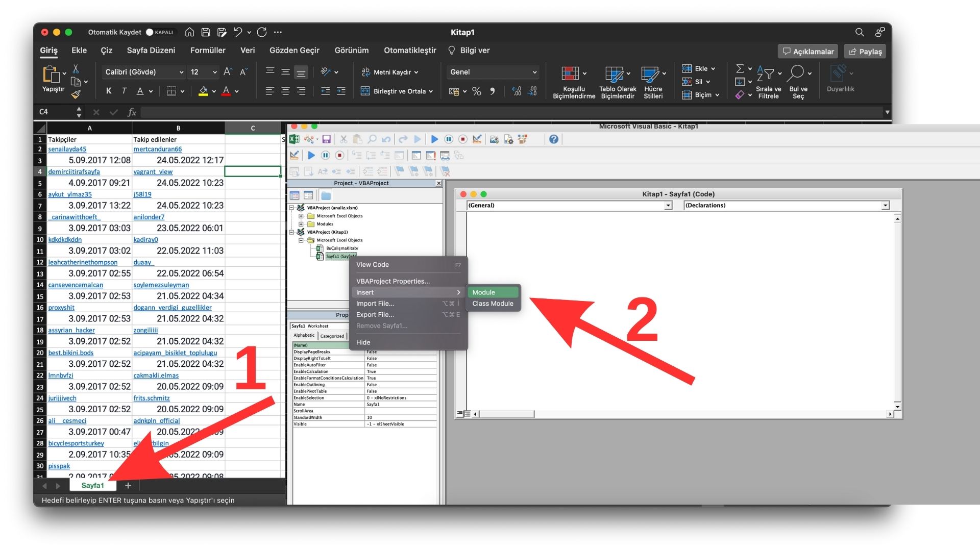
Task: Click the Increase Font Size icon
Action: point(228,72)
